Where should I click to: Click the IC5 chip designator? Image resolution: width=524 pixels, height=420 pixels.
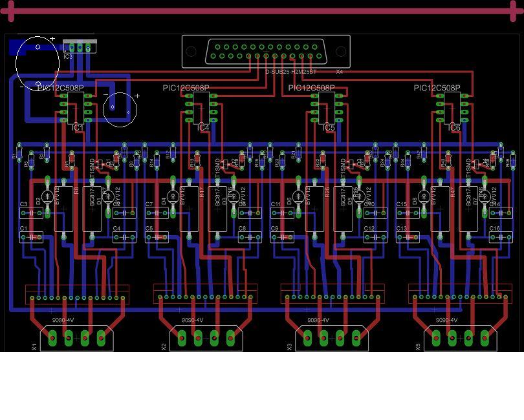coord(329,128)
